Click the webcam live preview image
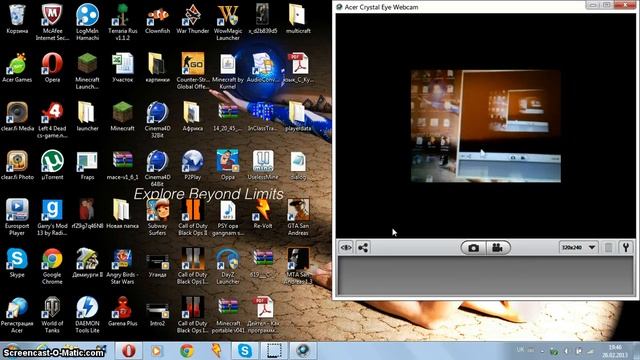Image resolution: width=640 pixels, height=360 pixels. (486, 126)
